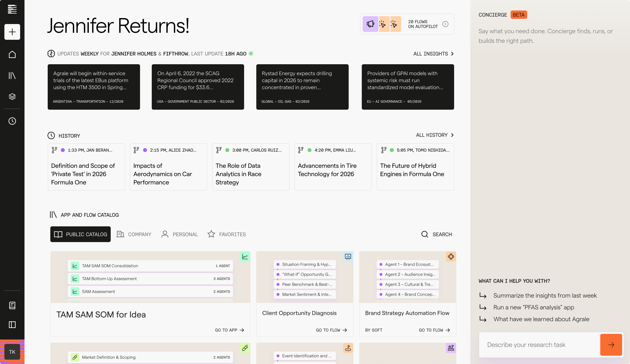Viewport: 630px width, 364px height.
Task: Open the document notes icon in sidebar
Action: [x=12, y=305]
